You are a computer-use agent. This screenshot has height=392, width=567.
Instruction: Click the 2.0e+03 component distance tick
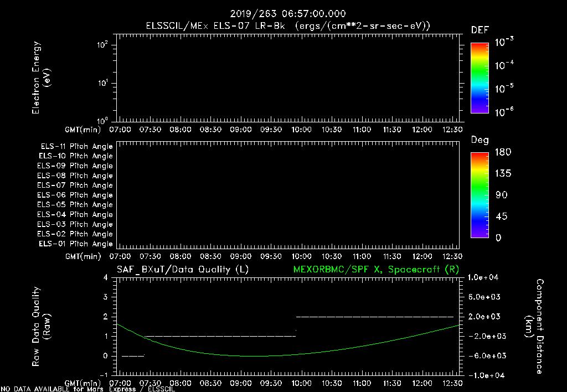484,316
